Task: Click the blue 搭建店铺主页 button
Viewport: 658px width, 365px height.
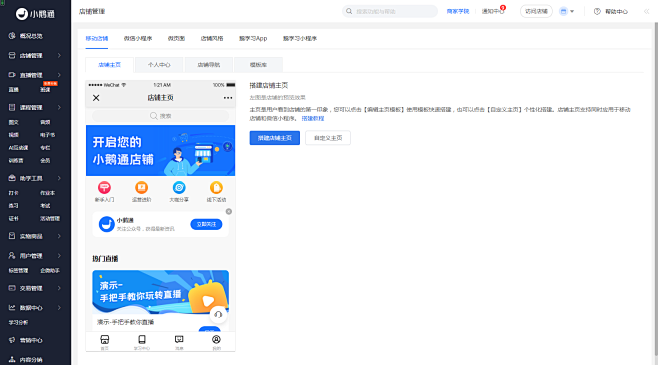Action: click(x=275, y=138)
